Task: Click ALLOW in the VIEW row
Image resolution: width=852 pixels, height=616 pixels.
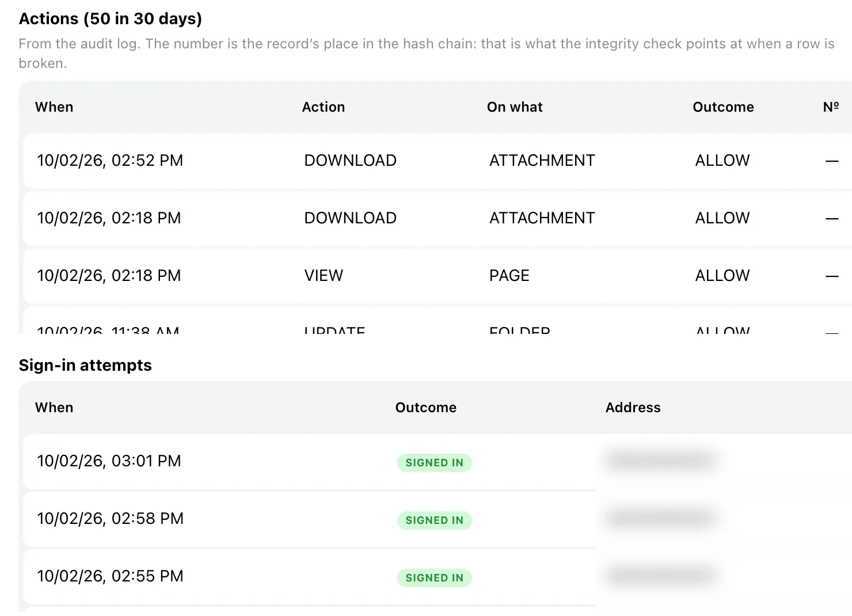Action: click(722, 276)
